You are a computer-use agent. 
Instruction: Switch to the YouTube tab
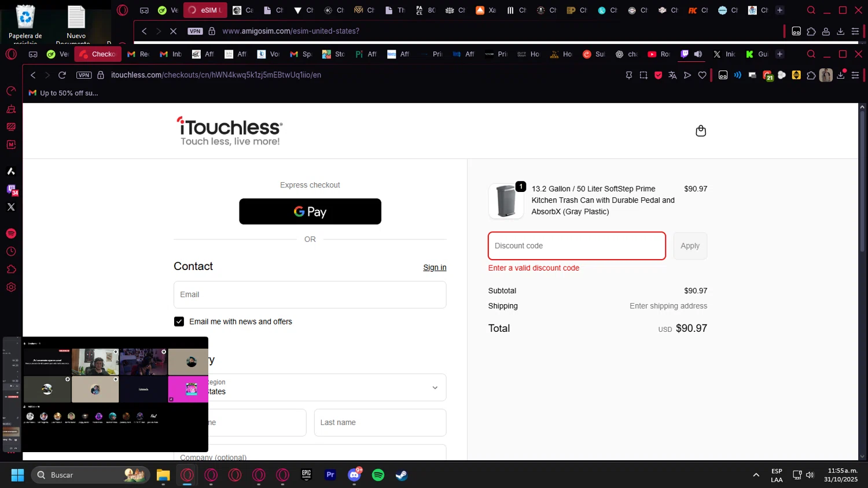pos(659,54)
